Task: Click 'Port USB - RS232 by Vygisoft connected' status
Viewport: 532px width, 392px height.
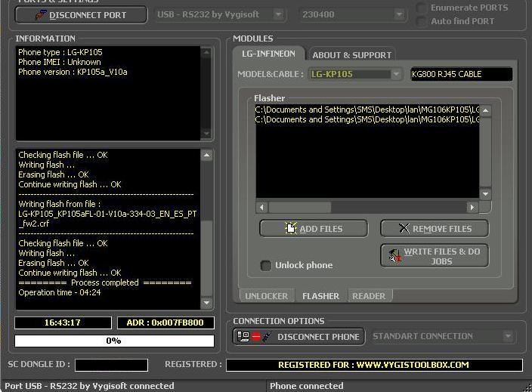Action: (x=89, y=386)
